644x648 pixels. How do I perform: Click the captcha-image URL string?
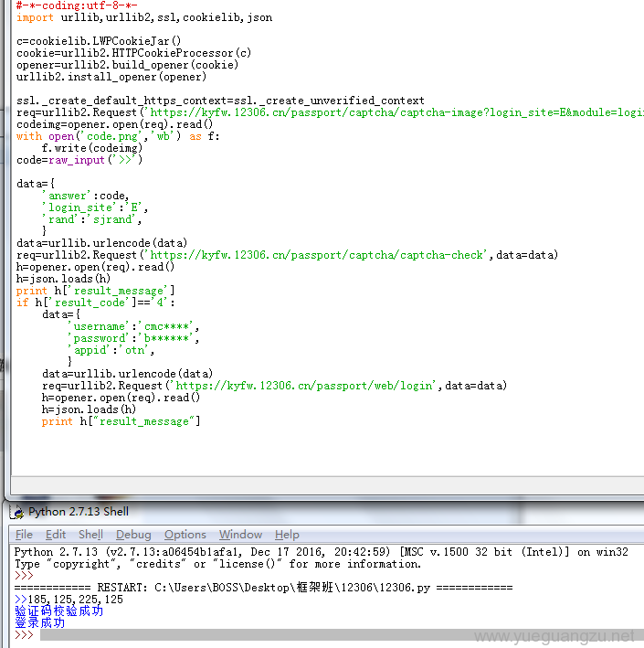pyautogui.click(x=394, y=112)
